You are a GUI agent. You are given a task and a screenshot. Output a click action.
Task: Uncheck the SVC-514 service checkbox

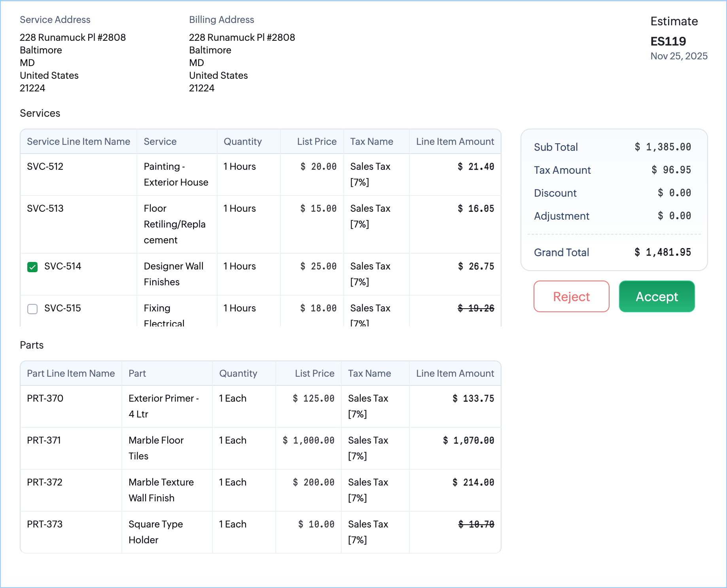point(32,267)
